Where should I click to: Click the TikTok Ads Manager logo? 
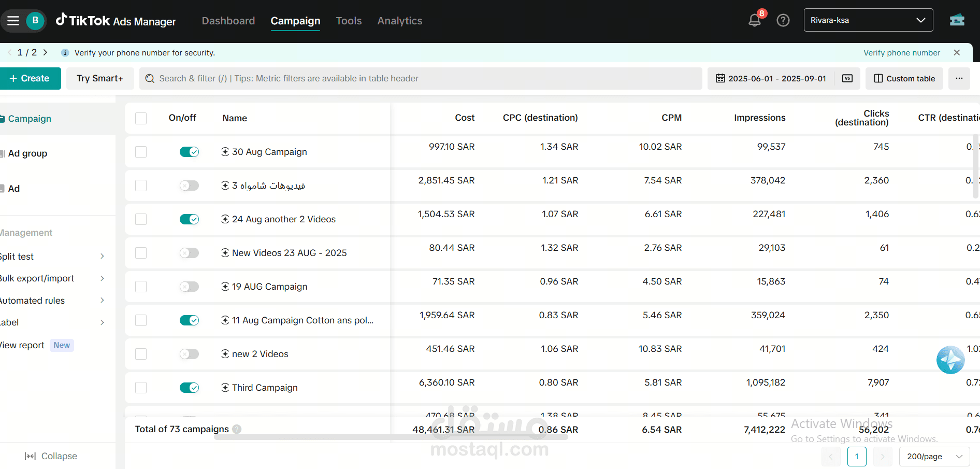[x=116, y=21]
